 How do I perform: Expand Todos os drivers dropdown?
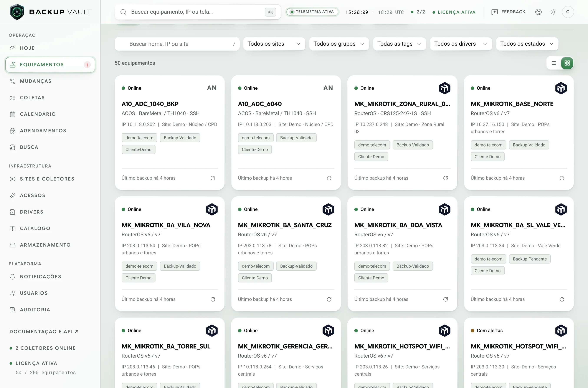coord(461,44)
